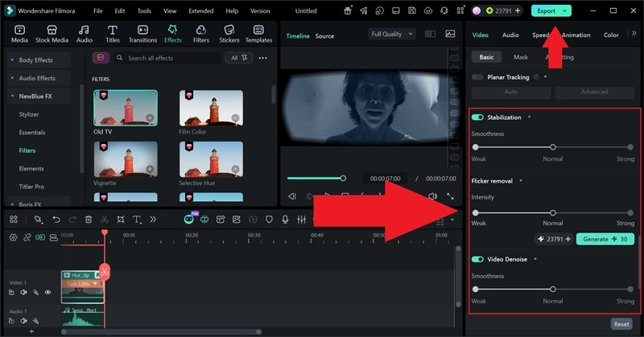Click the voiceover microphone icon

285,220
